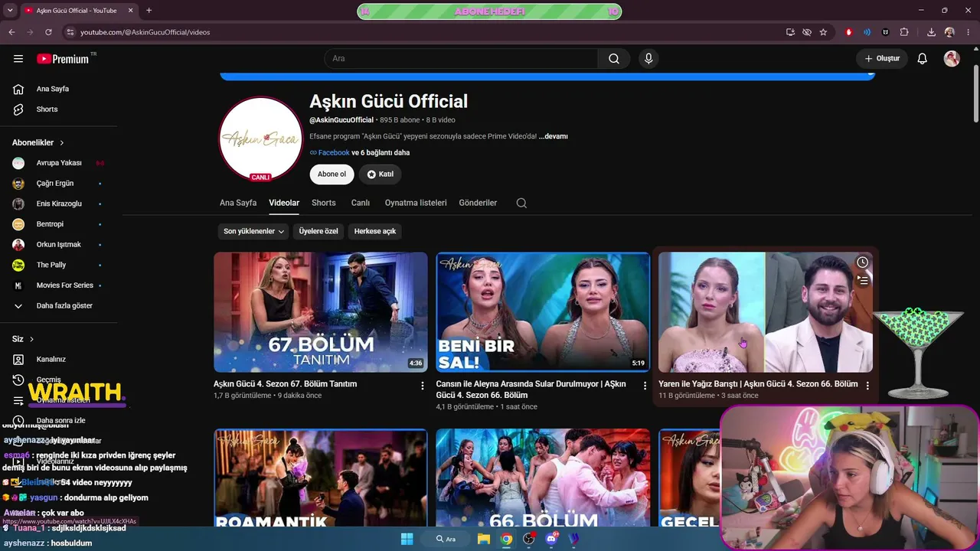Filter videos with the Herkese açık chip
The height and width of the screenshot is (551, 980).
(375, 231)
